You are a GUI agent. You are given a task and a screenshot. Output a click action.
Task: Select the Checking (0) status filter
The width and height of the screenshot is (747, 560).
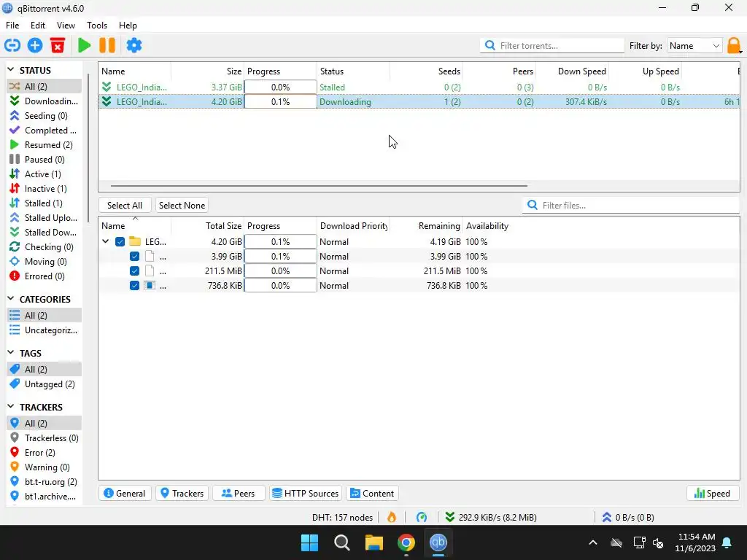point(44,247)
